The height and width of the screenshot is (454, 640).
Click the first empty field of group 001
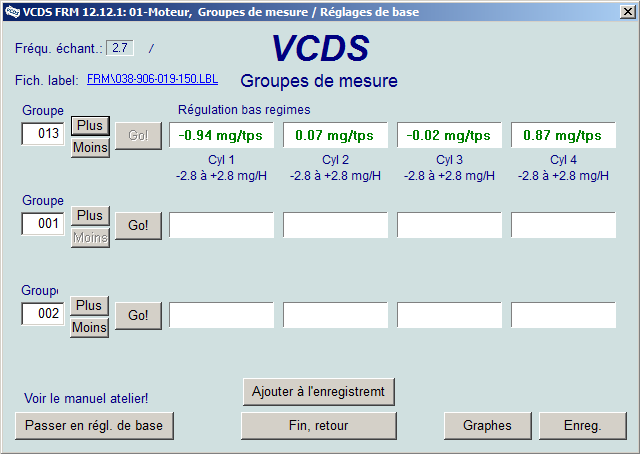point(221,225)
